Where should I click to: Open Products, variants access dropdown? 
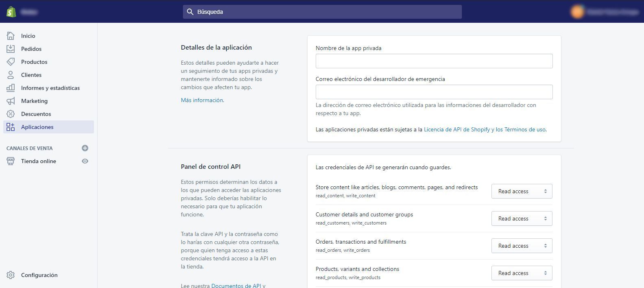(x=522, y=273)
